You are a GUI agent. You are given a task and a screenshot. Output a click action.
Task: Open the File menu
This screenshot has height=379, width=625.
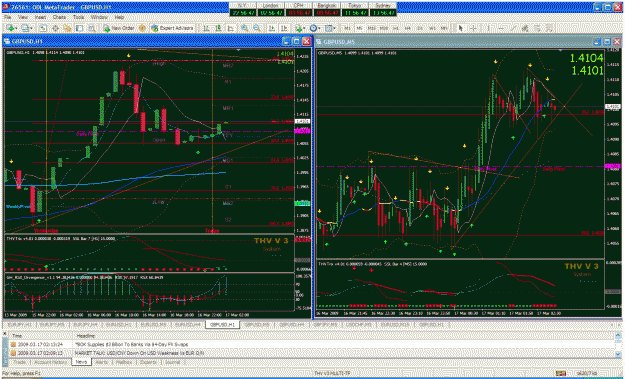pos(7,18)
